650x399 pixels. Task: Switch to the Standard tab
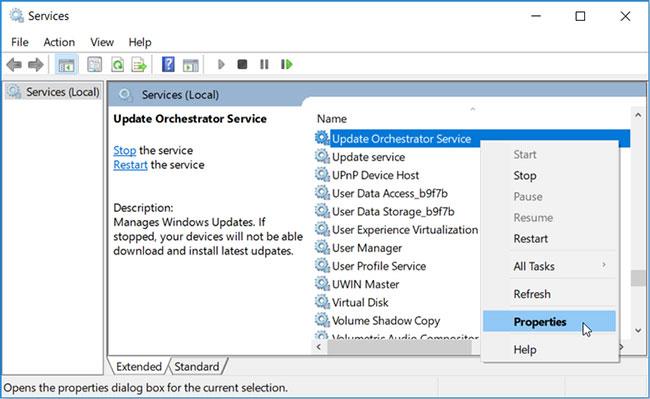(x=196, y=367)
